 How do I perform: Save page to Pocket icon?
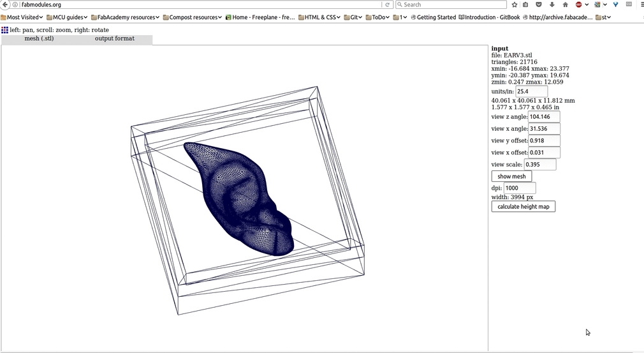coord(539,4)
